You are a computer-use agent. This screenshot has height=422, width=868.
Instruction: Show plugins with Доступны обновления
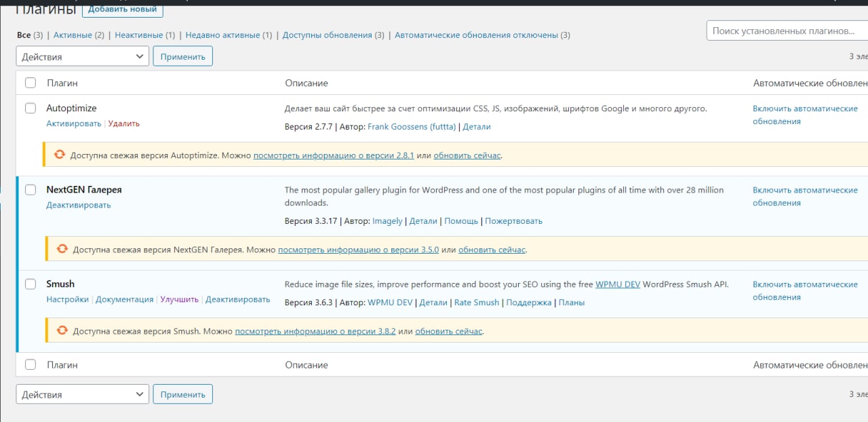pyautogui.click(x=328, y=35)
